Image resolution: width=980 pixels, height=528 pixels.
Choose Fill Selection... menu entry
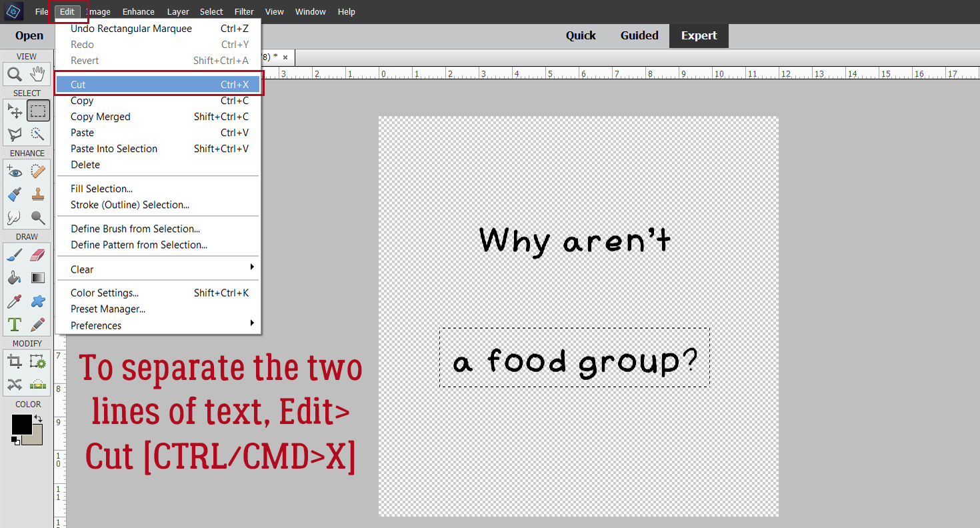pyautogui.click(x=158, y=189)
